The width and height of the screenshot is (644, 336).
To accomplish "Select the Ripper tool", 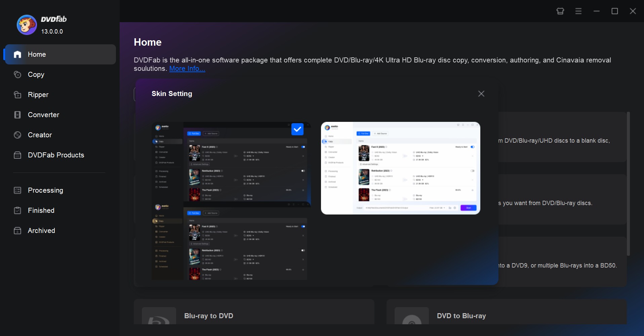I will (38, 95).
